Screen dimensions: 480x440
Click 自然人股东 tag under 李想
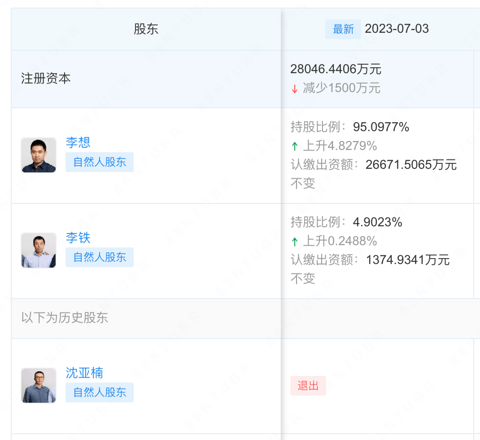point(100,162)
